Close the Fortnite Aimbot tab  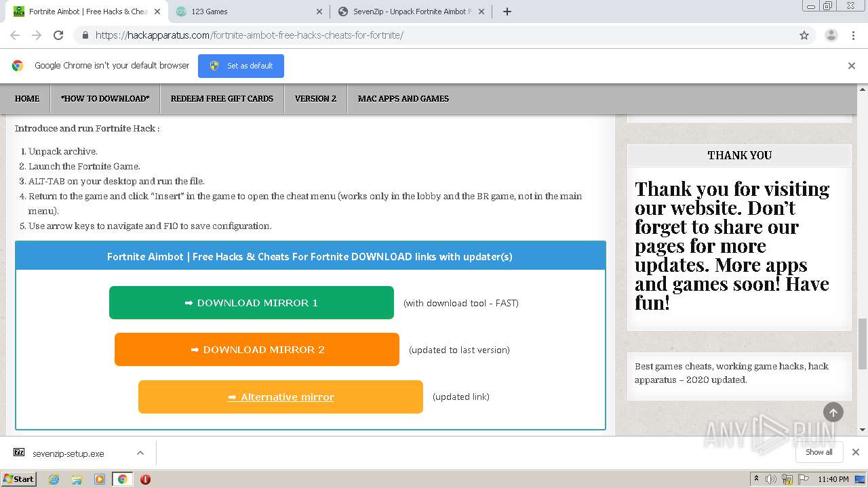tap(157, 12)
